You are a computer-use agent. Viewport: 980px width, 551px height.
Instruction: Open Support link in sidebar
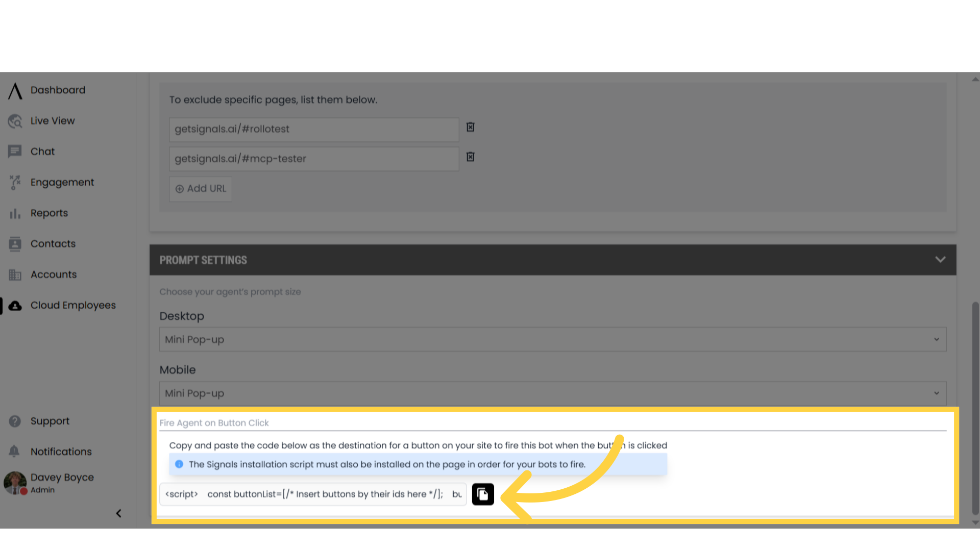click(50, 421)
